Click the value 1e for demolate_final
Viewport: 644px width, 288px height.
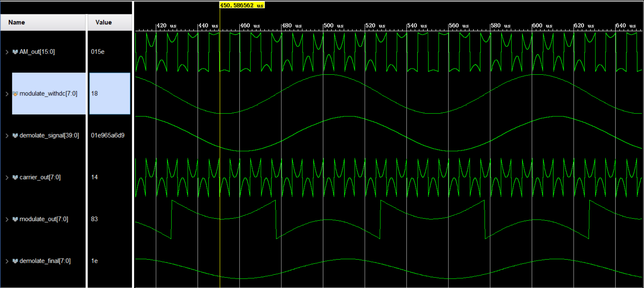(x=94, y=261)
